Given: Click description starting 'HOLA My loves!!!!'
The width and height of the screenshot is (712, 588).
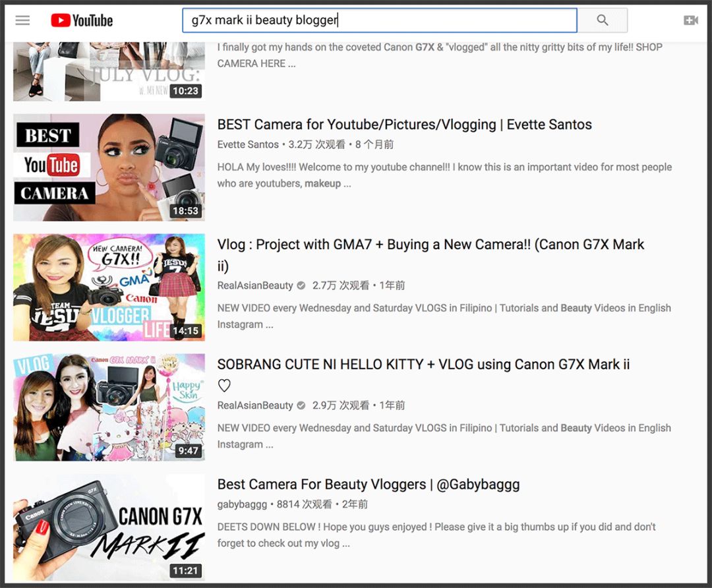Looking at the screenshot, I should 444,175.
